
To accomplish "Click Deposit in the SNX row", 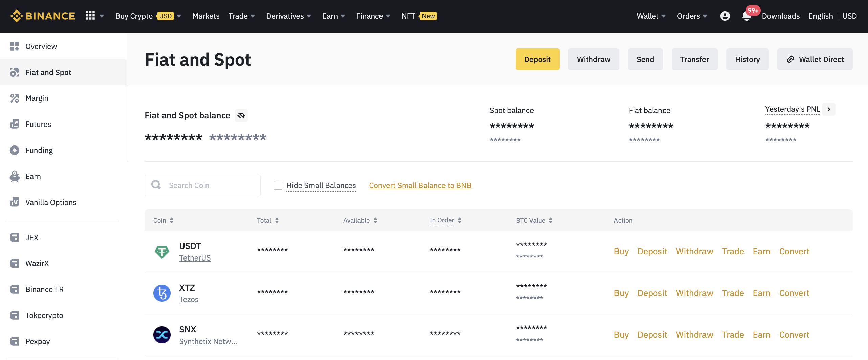I will pos(652,335).
